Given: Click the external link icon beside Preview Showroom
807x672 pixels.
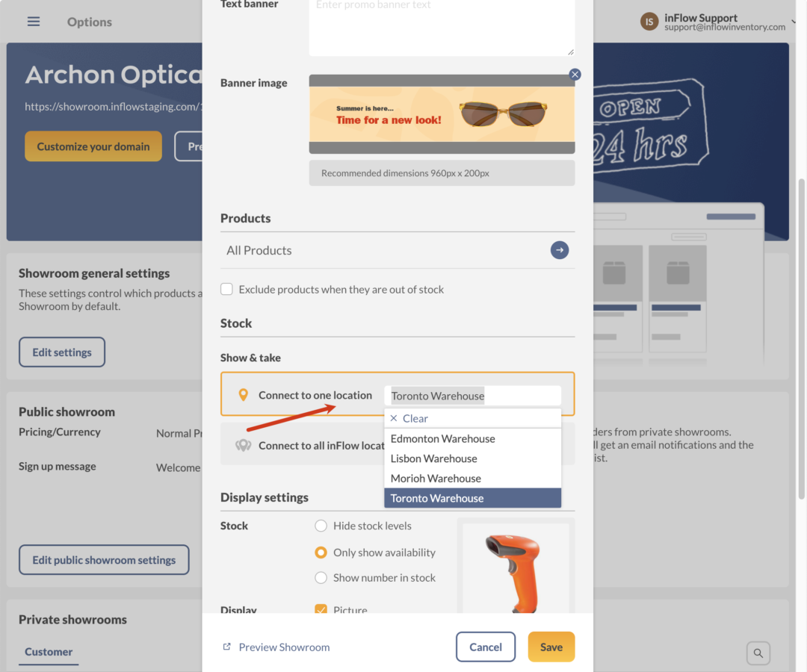Looking at the screenshot, I should coord(226,647).
